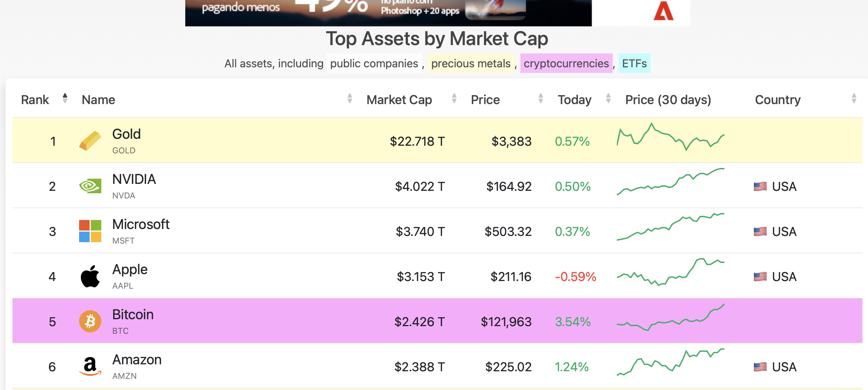Click Apple price $211.16
The width and height of the screenshot is (868, 390).
pyautogui.click(x=511, y=277)
